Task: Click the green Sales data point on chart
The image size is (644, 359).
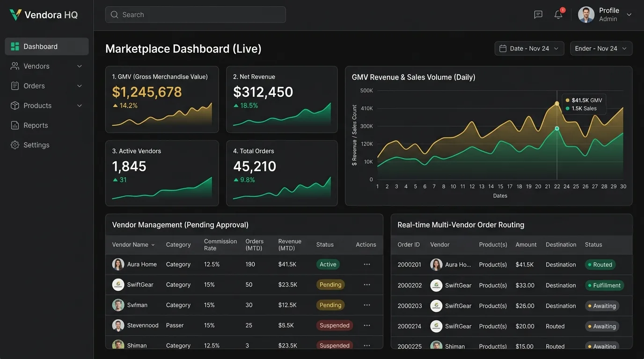Action: [x=557, y=128]
